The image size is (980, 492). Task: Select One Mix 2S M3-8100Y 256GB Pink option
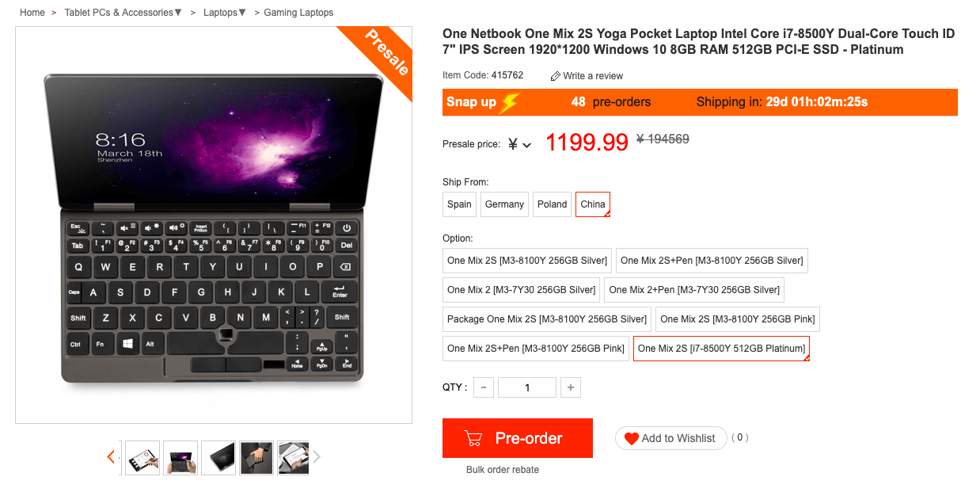pos(737,319)
